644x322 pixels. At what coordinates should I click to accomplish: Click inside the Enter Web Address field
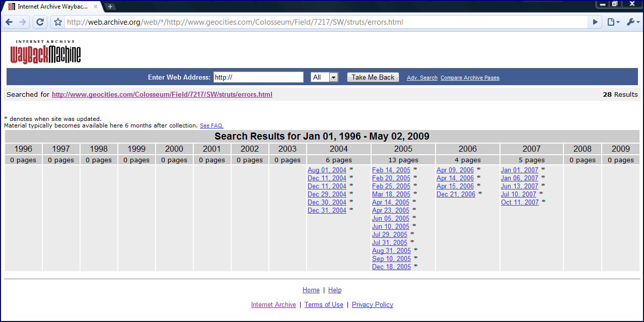click(x=258, y=77)
